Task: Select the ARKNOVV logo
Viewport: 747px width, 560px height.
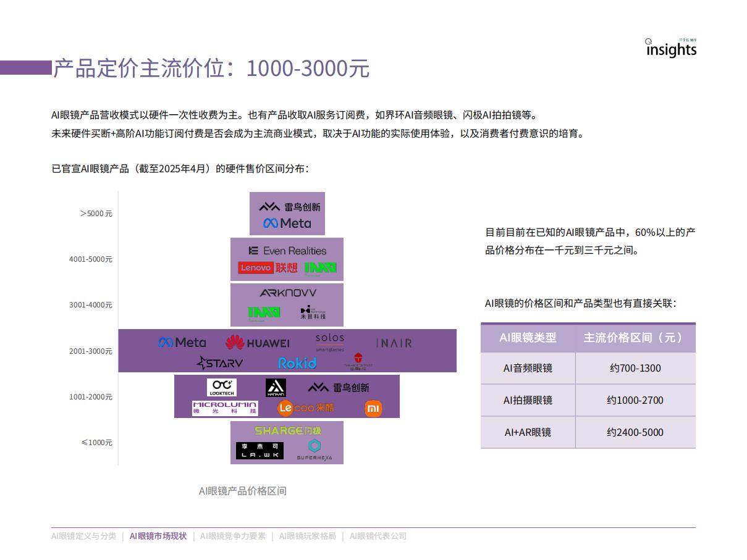Action: (288, 293)
